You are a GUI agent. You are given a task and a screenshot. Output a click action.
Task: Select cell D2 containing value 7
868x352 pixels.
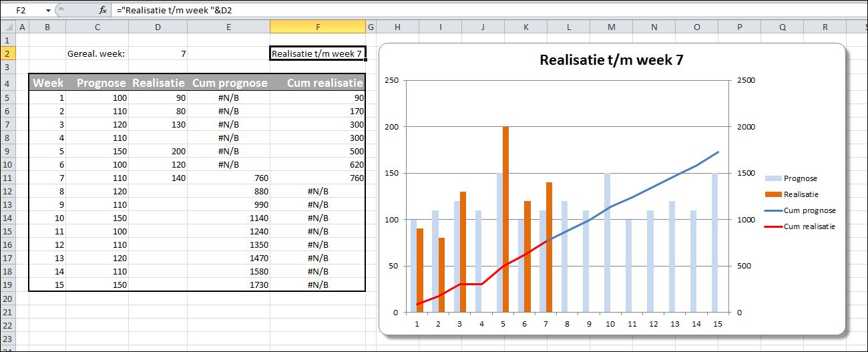click(x=158, y=53)
